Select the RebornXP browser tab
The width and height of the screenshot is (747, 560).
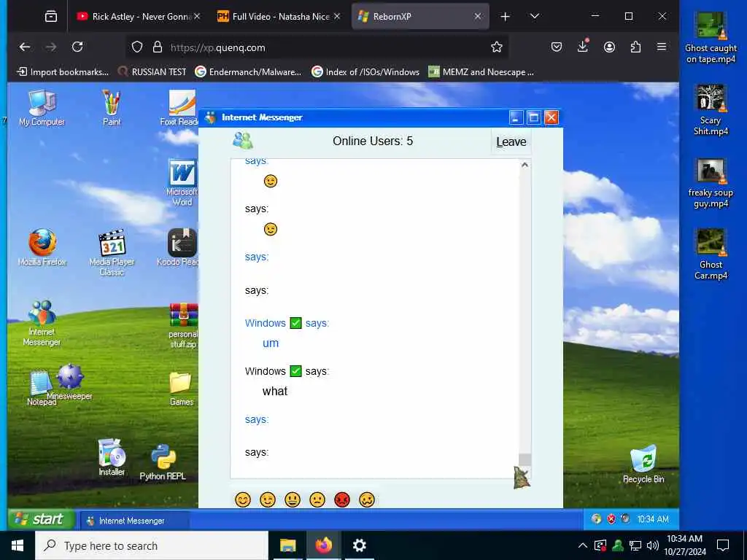420,16
